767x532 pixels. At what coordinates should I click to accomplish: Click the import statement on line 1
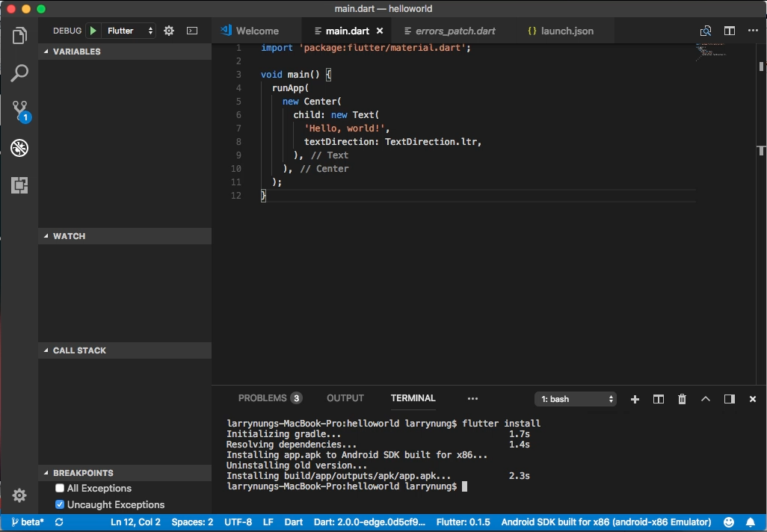[366, 47]
